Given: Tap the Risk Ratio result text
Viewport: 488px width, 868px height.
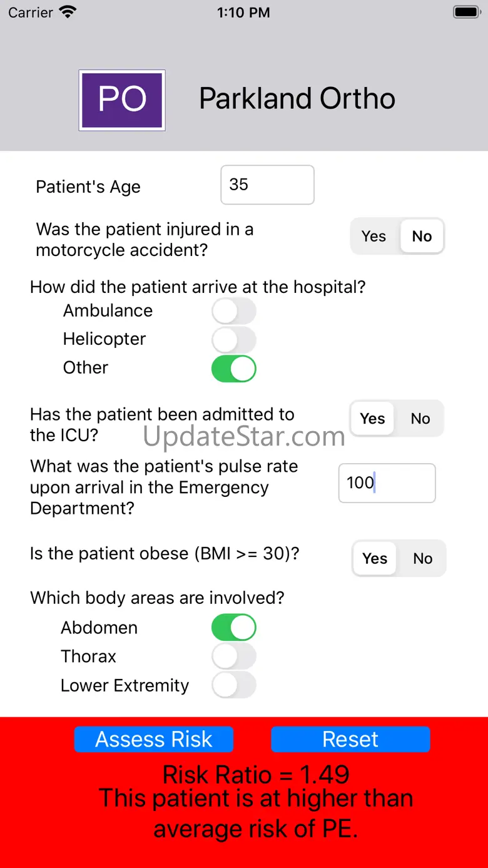Looking at the screenshot, I should pyautogui.click(x=256, y=775).
